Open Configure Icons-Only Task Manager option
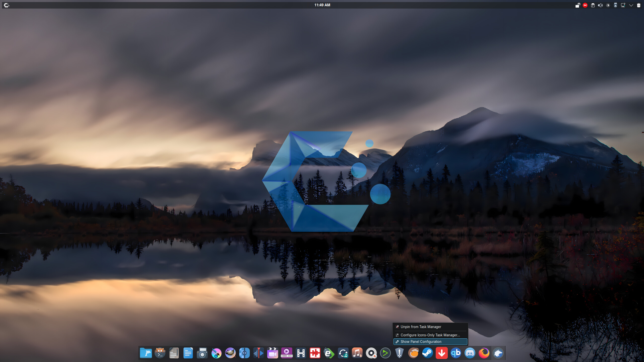The height and width of the screenshot is (362, 644). point(430,335)
